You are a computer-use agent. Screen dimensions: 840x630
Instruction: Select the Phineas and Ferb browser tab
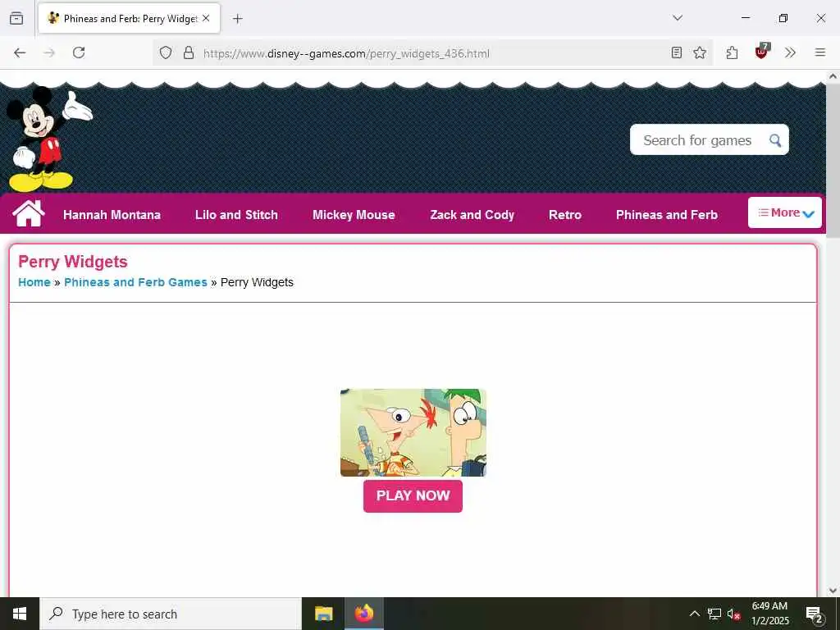[x=129, y=18]
